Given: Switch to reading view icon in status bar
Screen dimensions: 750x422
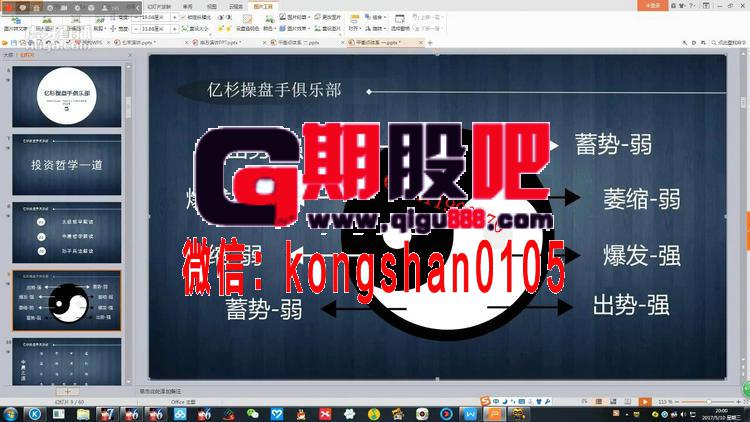Looking at the screenshot, I should tap(628, 401).
